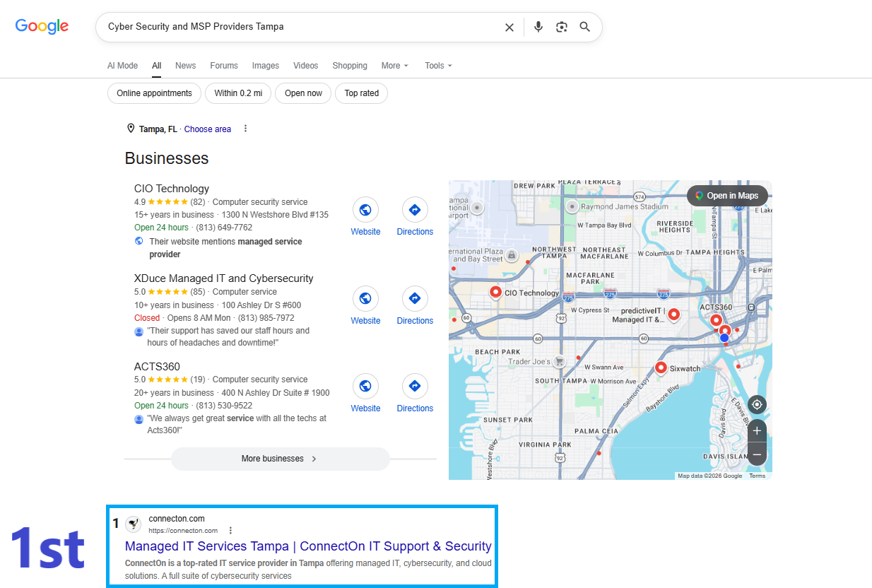
Task: Open the Tools dropdown
Action: 438,66
